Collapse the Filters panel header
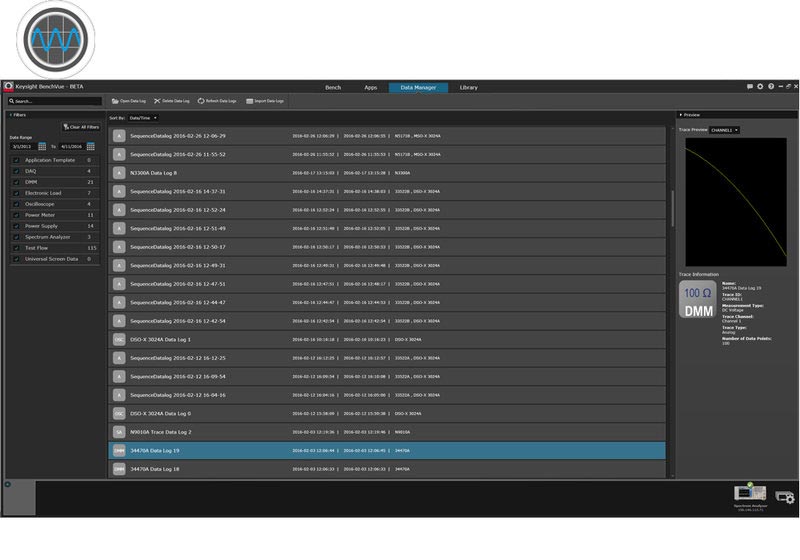The height and width of the screenshot is (560, 800). point(54,115)
